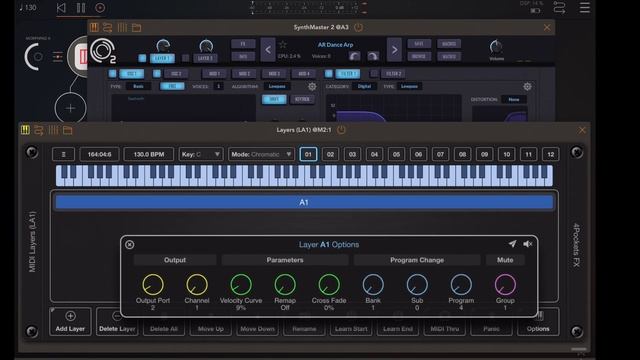640x360 pixels.
Task: Toggle SynthMaster 2 power button
Action: coord(358,27)
